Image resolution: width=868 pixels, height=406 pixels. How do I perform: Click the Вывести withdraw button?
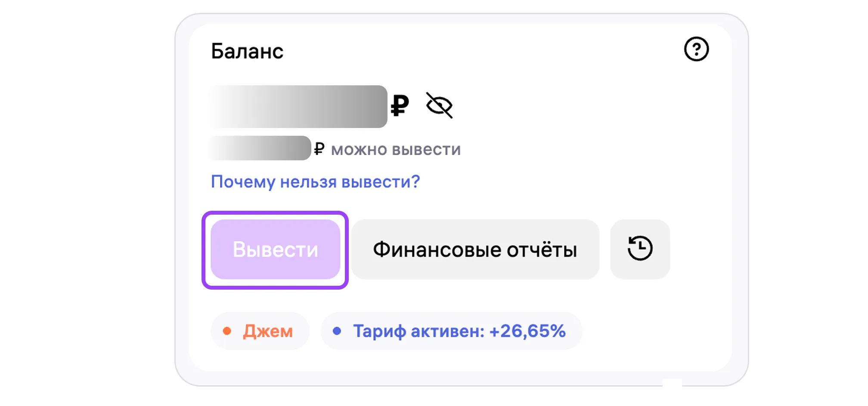[x=276, y=250]
